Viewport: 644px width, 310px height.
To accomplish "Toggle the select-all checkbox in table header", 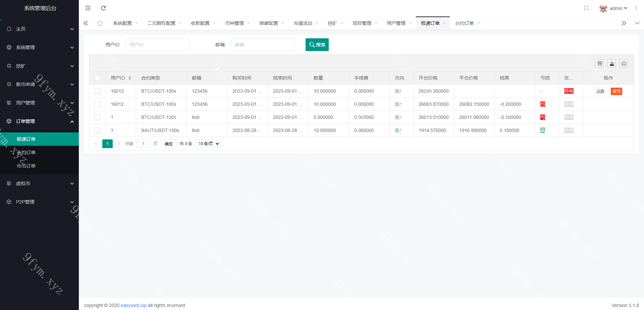I will 97,78.
